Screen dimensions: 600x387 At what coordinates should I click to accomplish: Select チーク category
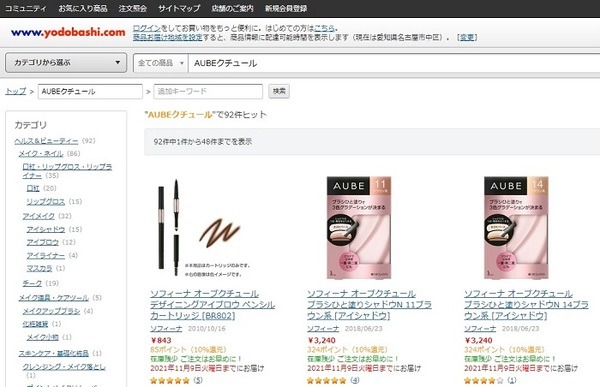[x=32, y=283]
